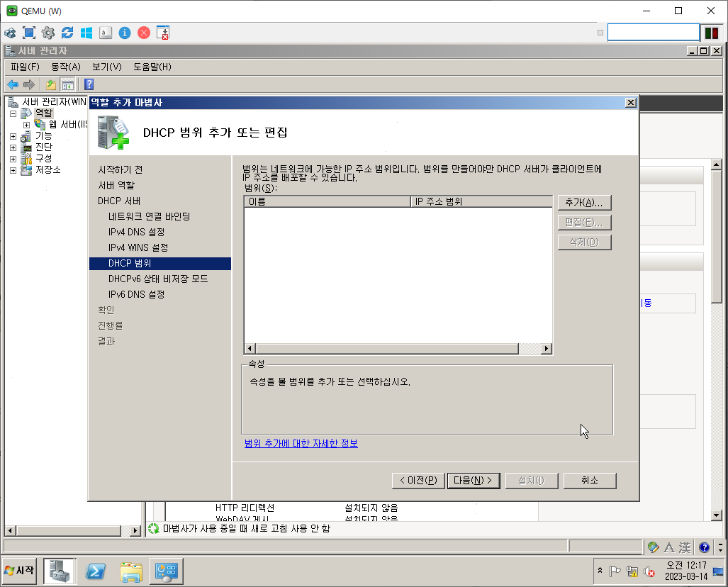The width and height of the screenshot is (728, 587).
Task: Select the highlighted DHCP 범위 step
Action: pyautogui.click(x=160, y=263)
